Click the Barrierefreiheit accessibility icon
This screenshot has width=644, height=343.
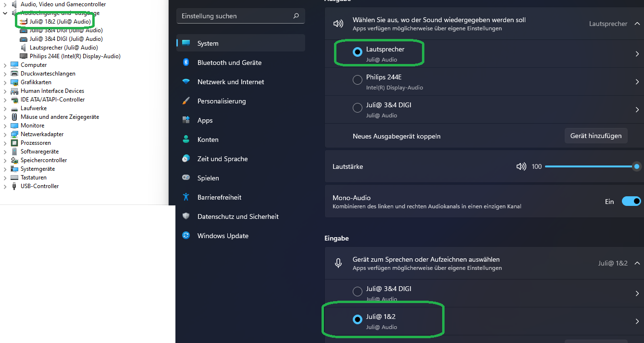(186, 197)
